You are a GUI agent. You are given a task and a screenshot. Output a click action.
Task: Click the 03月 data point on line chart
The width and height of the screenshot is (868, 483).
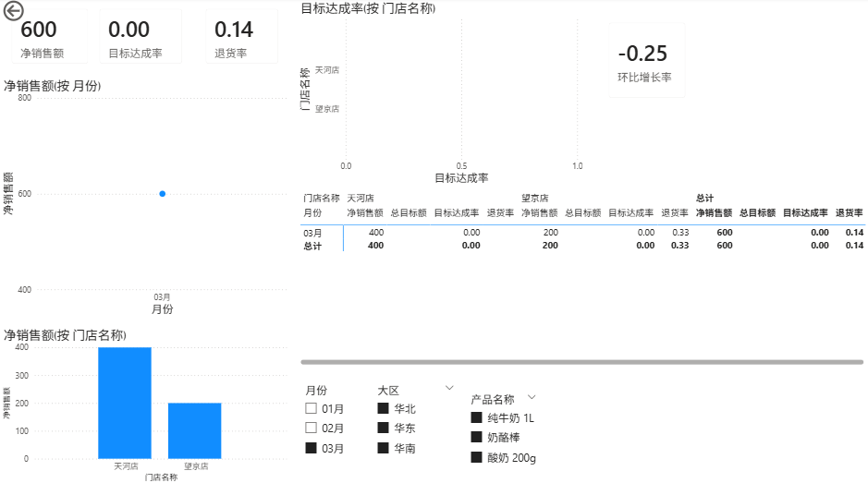[x=163, y=194]
